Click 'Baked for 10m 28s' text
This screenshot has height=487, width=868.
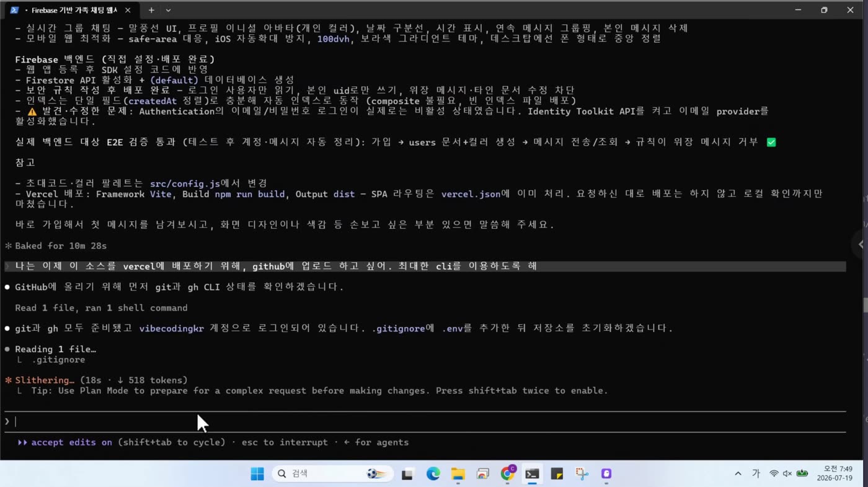(61, 245)
